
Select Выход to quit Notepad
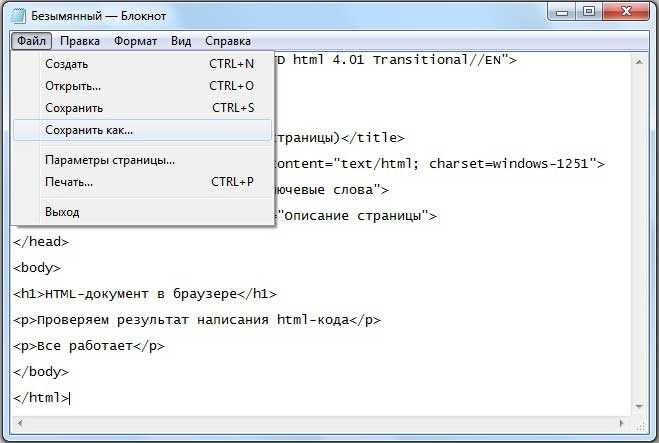tap(142, 212)
